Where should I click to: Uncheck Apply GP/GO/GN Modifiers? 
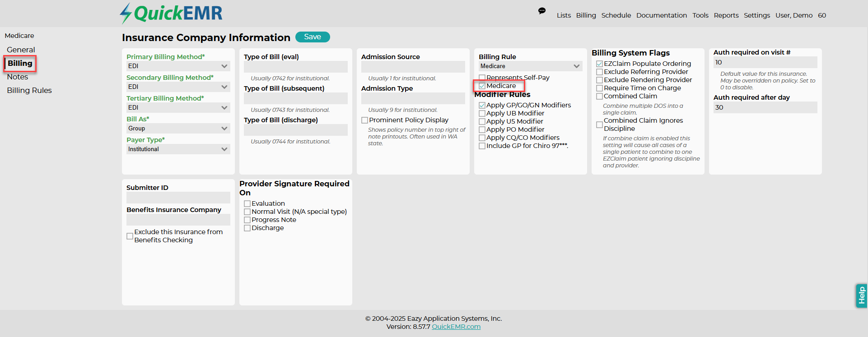482,105
